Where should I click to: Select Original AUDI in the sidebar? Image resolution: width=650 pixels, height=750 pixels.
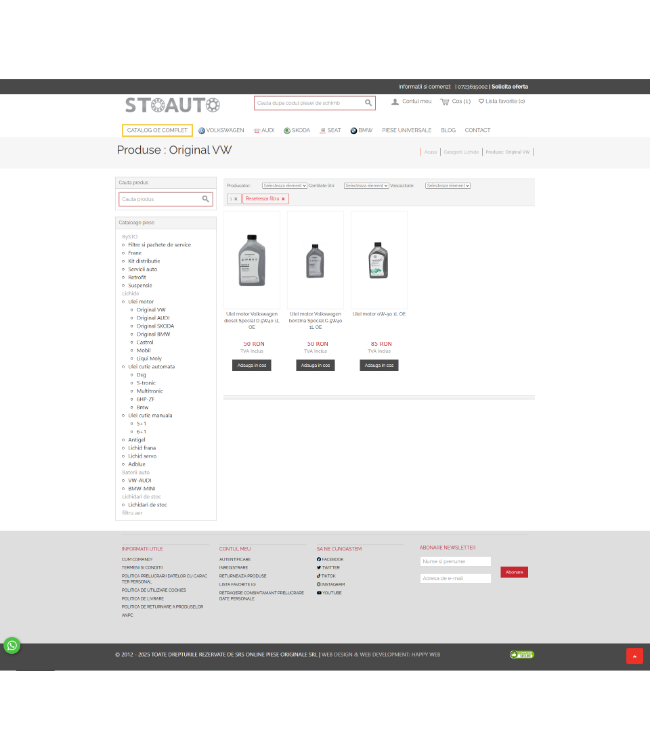(x=153, y=318)
